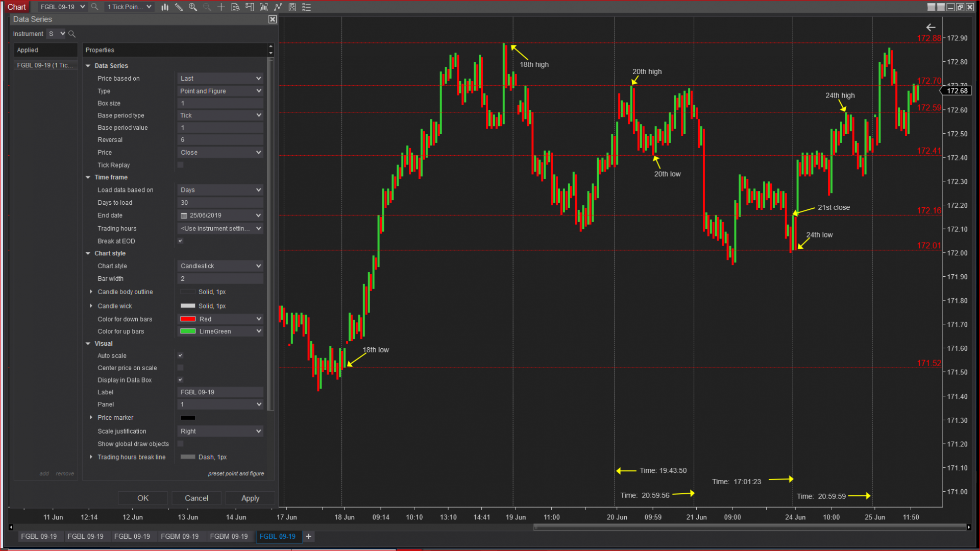The image size is (980, 551).
Task: Open the Drawing Tools pencil icon
Action: [x=179, y=7]
